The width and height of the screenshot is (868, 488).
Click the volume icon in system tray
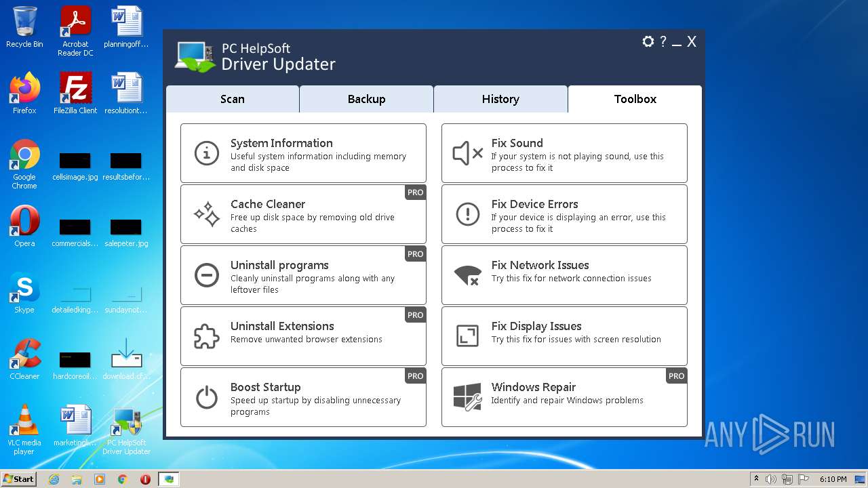coord(771,479)
